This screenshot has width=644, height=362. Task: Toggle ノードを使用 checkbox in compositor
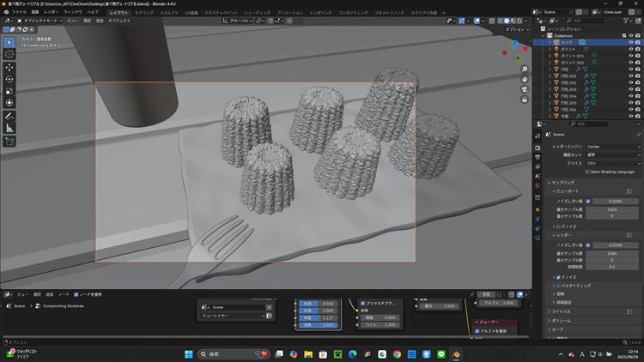77,294
